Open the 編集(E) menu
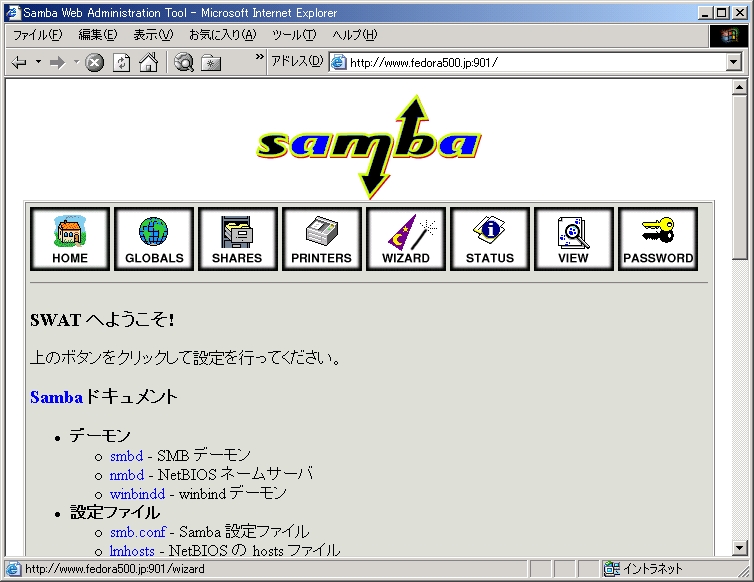754x582 pixels. 98,35
